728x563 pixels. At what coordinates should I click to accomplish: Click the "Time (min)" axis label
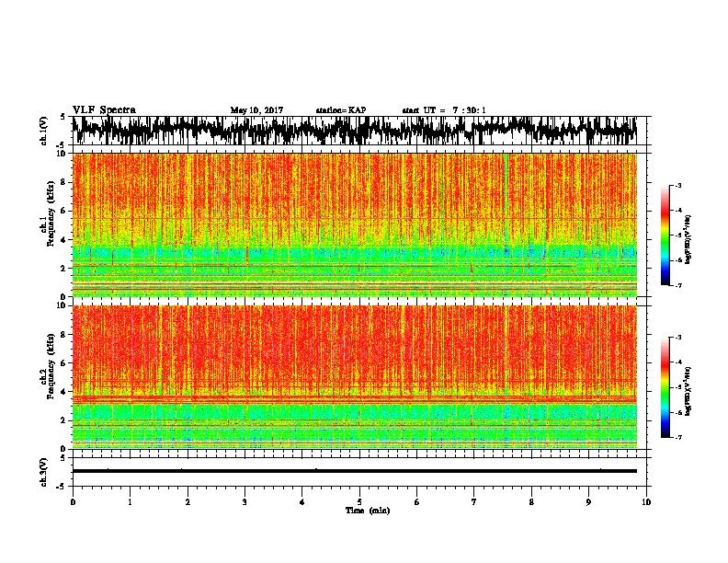click(x=368, y=511)
